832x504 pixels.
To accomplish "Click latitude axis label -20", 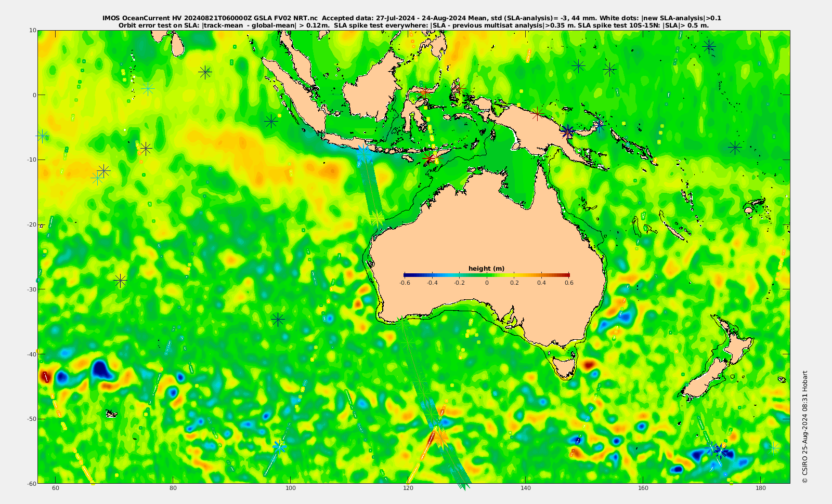I will tap(31, 224).
